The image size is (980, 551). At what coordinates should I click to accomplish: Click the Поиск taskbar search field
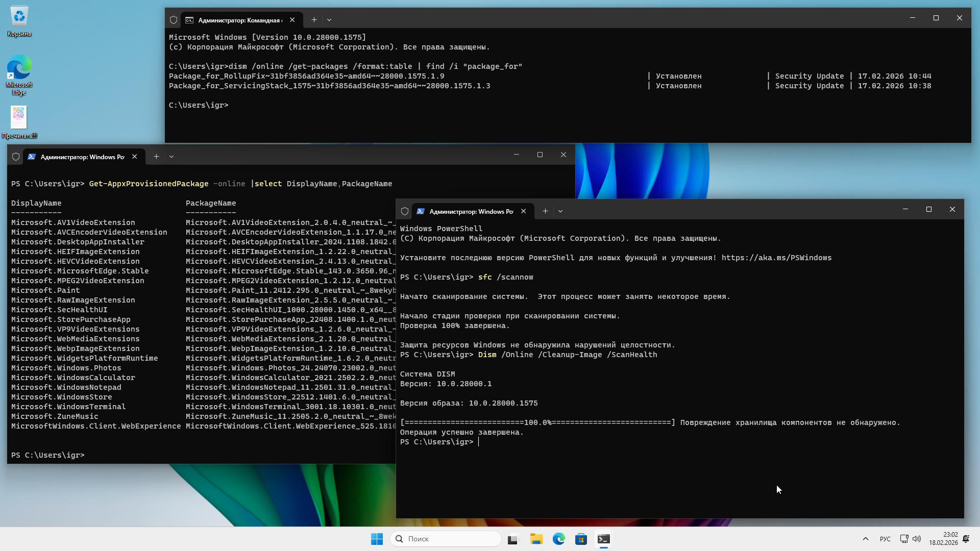pyautogui.click(x=445, y=539)
